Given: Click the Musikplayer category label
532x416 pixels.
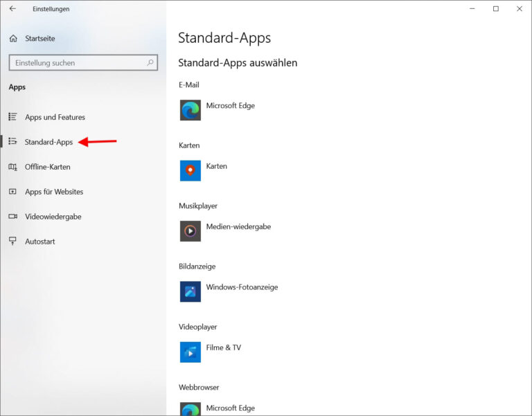Looking at the screenshot, I should point(198,206).
